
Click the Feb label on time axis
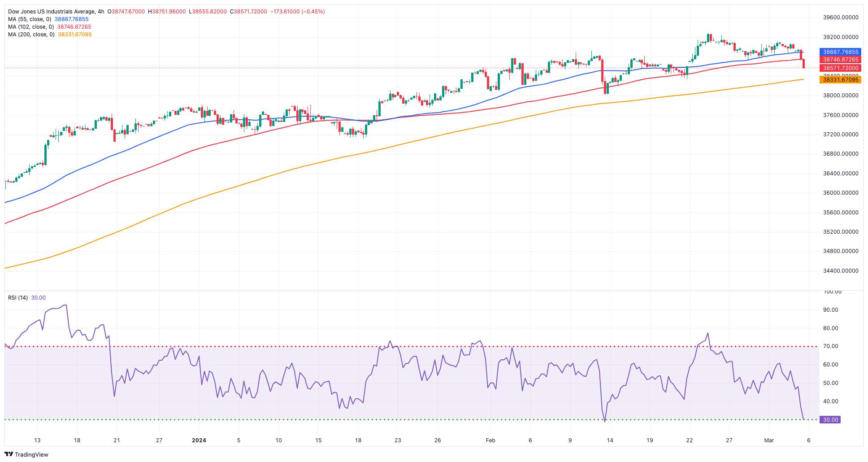(x=490, y=440)
